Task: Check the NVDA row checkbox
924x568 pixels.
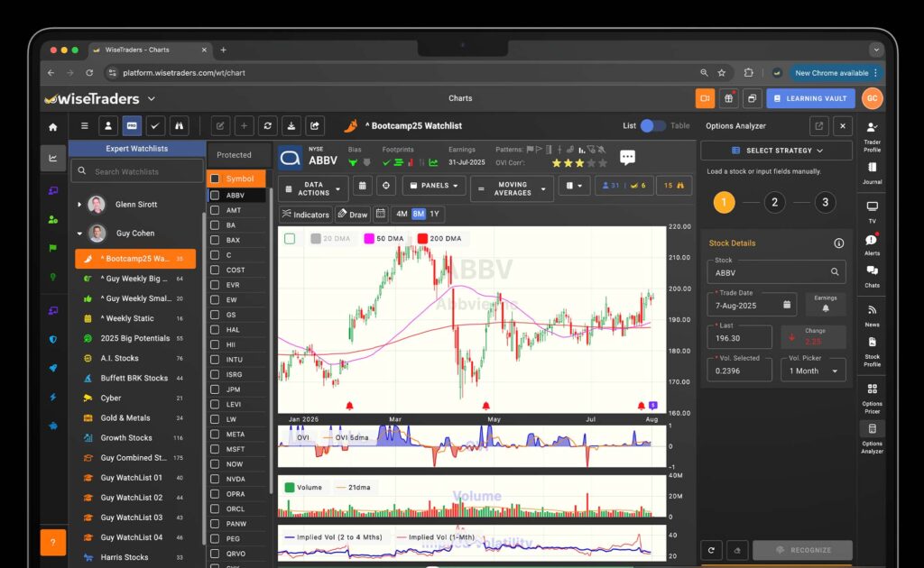Action: 215,479
